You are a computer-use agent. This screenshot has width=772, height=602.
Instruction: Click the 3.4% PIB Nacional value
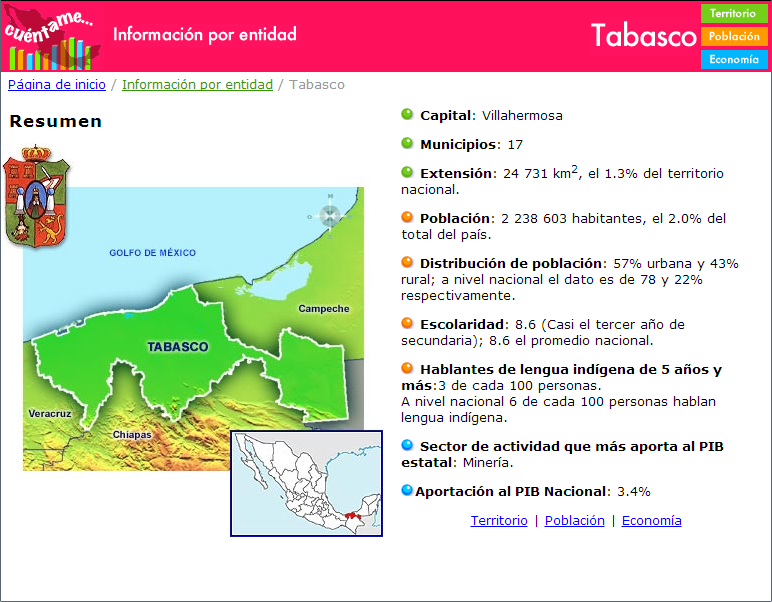tap(634, 492)
